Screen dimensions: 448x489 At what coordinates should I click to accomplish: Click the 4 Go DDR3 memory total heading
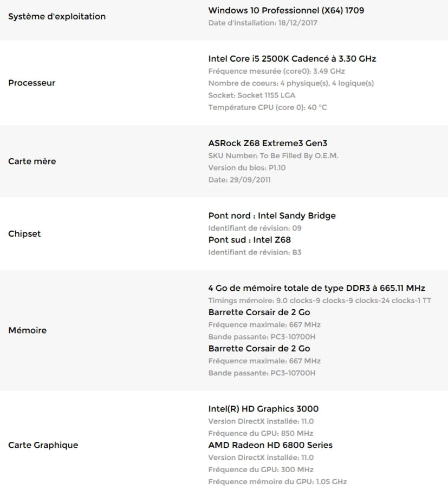click(x=316, y=288)
